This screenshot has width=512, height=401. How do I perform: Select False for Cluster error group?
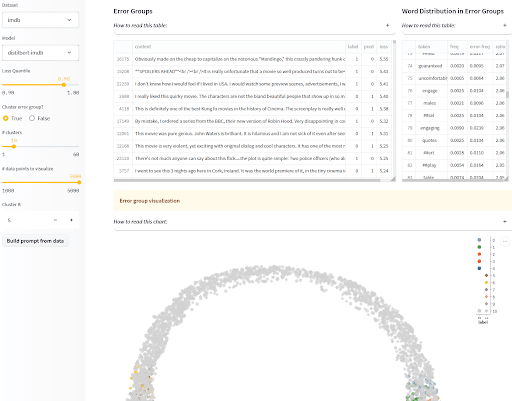(32, 118)
